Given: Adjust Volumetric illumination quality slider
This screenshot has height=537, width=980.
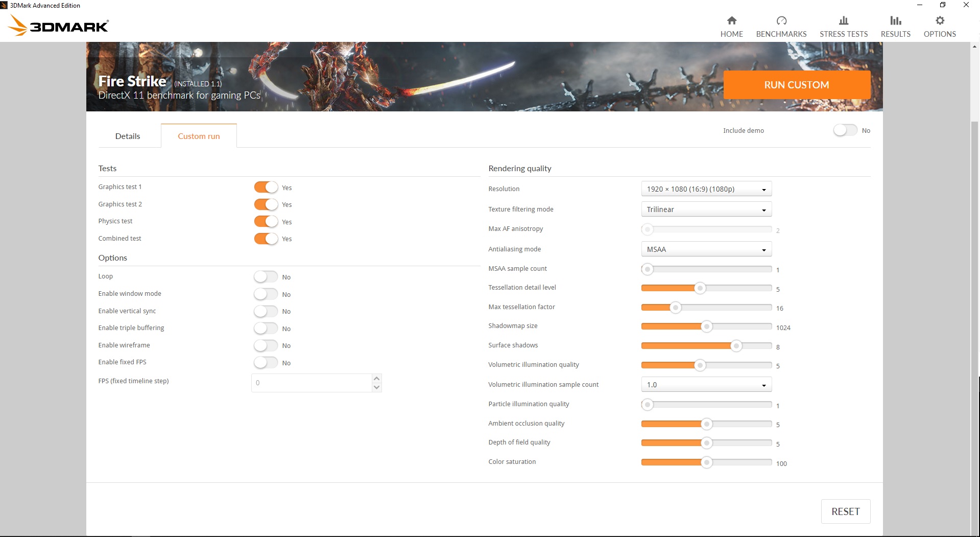Looking at the screenshot, I should 706,365.
